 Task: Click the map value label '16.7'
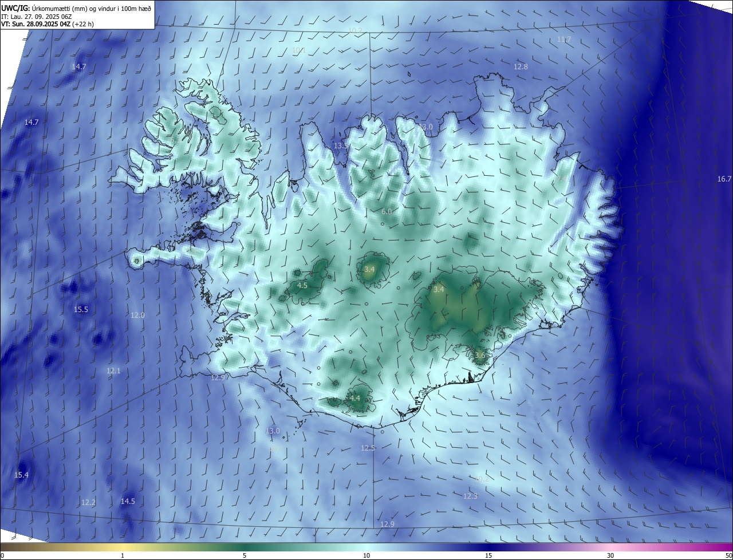pyautogui.click(x=724, y=179)
